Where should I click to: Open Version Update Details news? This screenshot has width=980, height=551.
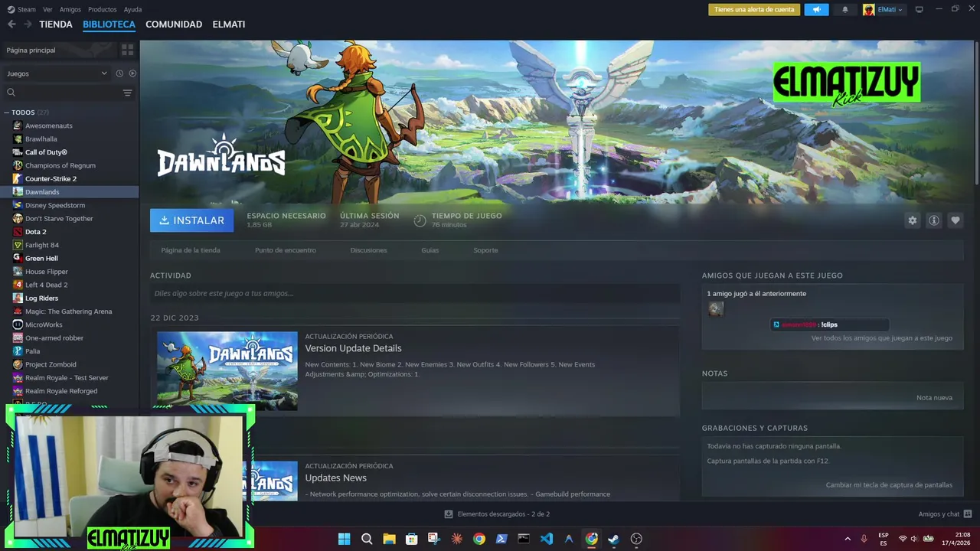pos(353,348)
